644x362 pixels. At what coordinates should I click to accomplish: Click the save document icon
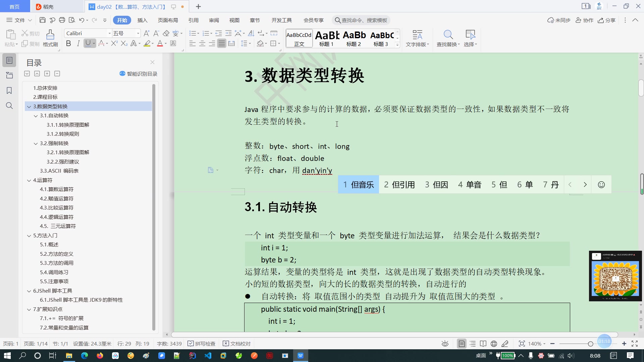42,20
